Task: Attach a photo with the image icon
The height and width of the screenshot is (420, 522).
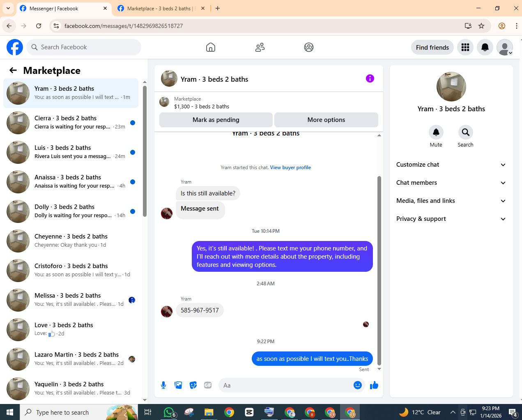Action: click(x=178, y=385)
